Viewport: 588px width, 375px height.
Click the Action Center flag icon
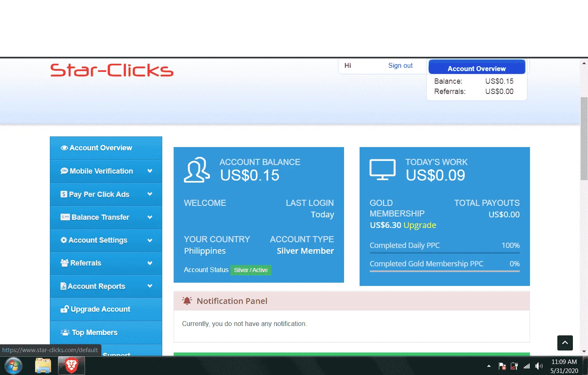[x=502, y=366]
